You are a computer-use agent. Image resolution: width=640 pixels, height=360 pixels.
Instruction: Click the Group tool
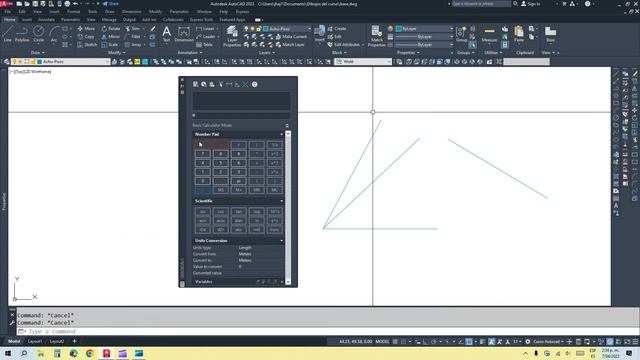(461, 34)
